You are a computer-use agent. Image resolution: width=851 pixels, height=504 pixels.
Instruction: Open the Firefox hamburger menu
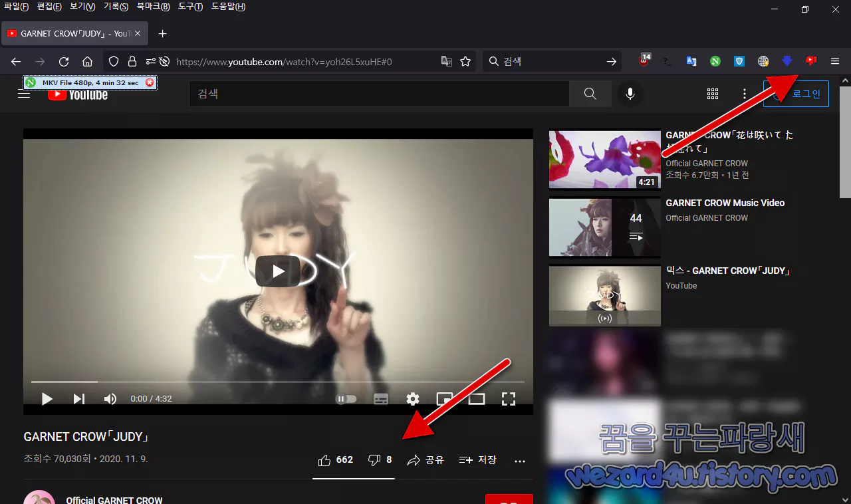coord(834,61)
